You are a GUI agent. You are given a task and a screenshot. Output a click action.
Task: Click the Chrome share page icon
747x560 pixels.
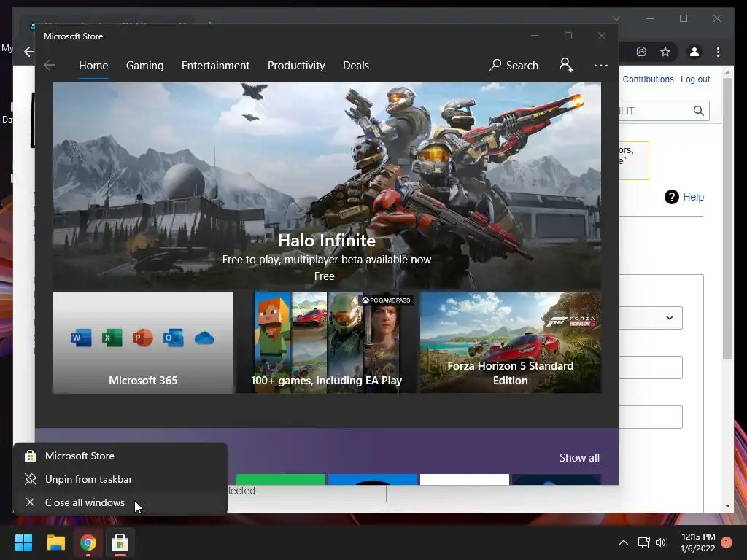coord(642,52)
